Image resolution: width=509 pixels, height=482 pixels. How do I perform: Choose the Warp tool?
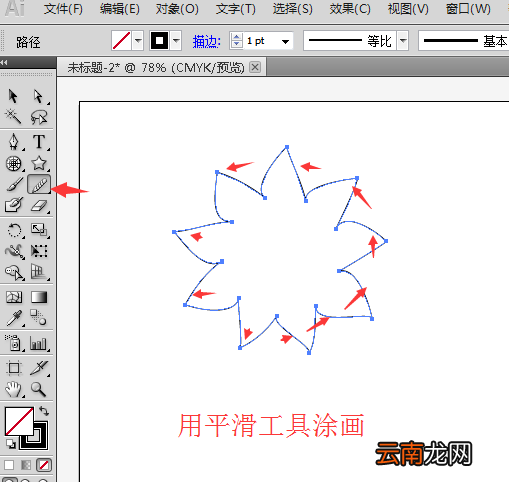[x=14, y=251]
